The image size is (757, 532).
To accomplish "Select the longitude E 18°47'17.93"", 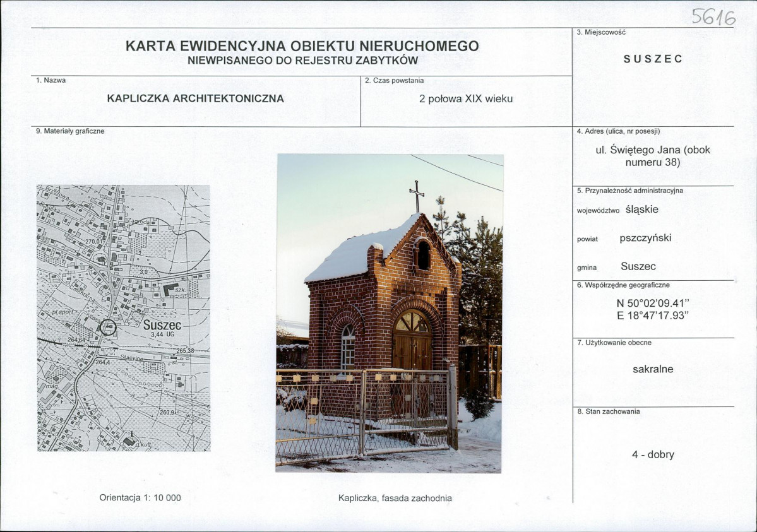I will coord(653,316).
